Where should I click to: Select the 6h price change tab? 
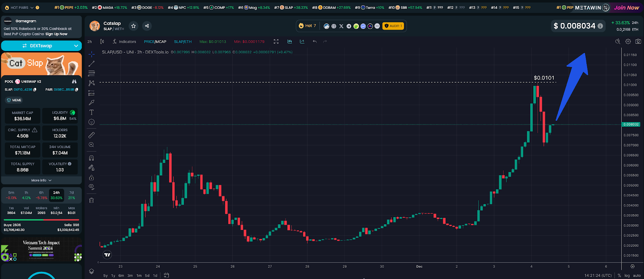[x=41, y=195]
